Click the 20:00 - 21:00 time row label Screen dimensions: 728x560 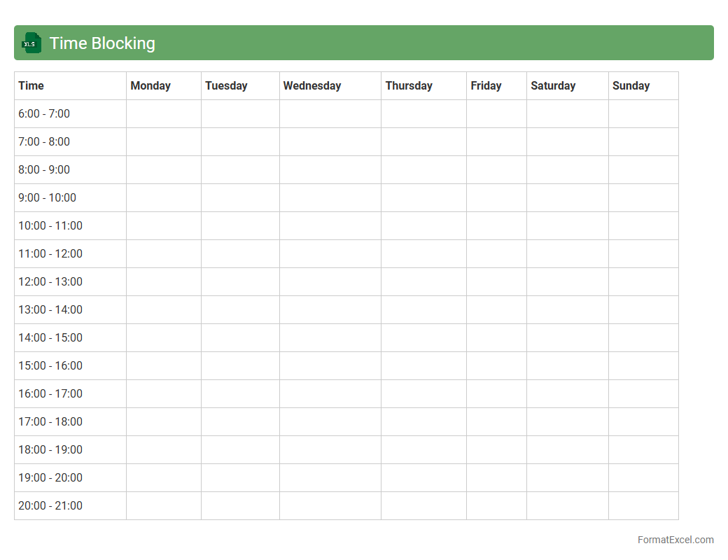[50, 505]
